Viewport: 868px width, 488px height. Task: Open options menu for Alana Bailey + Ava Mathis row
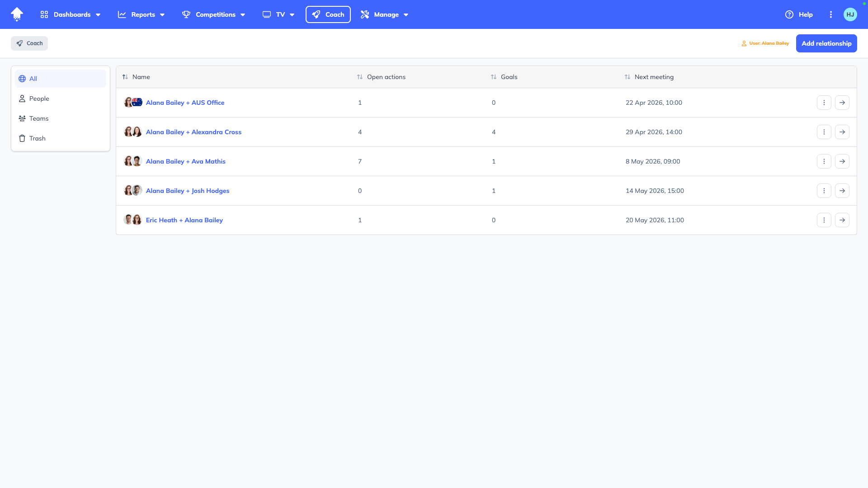pos(824,161)
